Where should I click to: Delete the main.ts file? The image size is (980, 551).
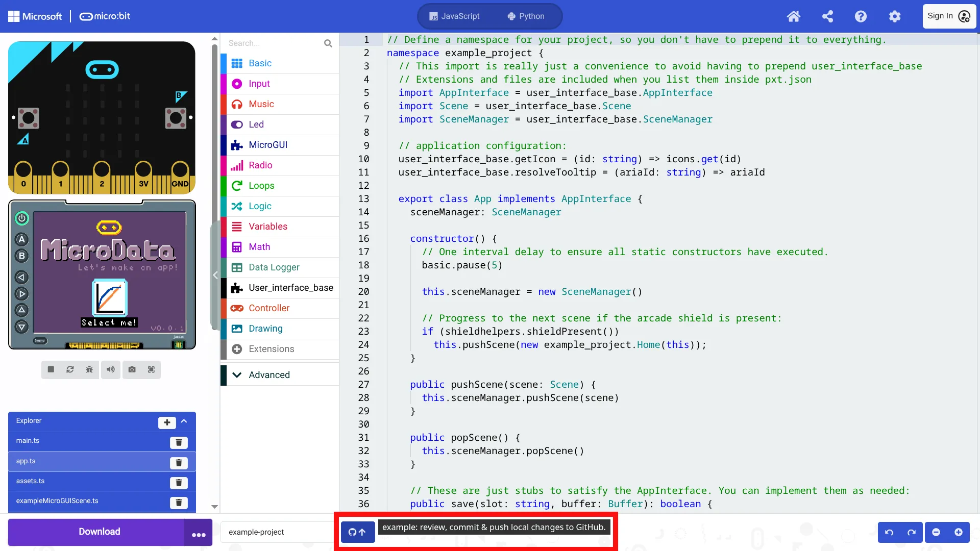179,442
